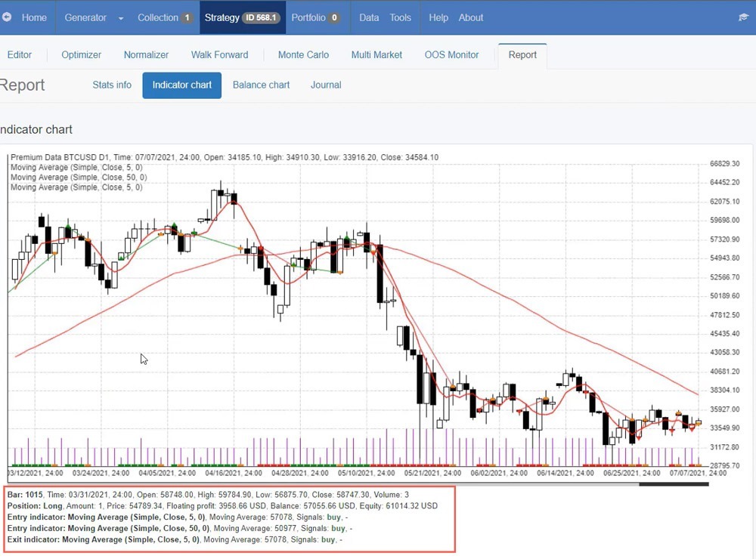Select the Multi Market tab
Screen dimensions: 756x559
click(x=376, y=54)
